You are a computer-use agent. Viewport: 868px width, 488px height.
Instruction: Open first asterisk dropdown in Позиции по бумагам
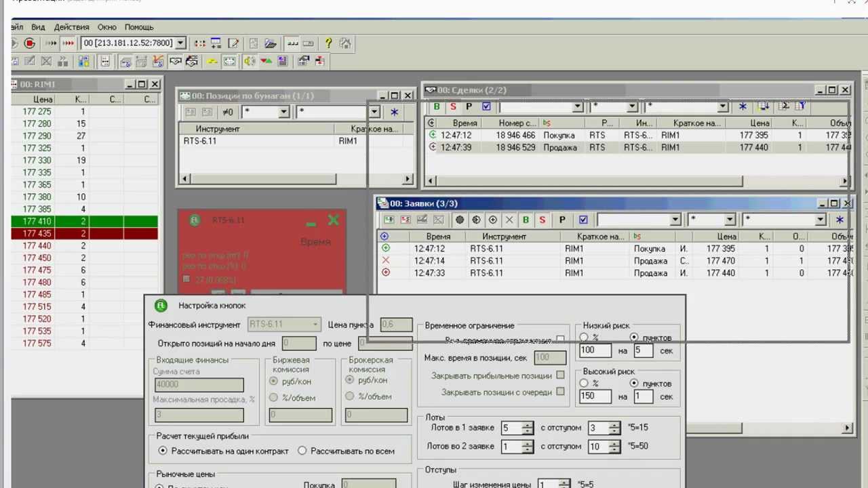(x=283, y=112)
